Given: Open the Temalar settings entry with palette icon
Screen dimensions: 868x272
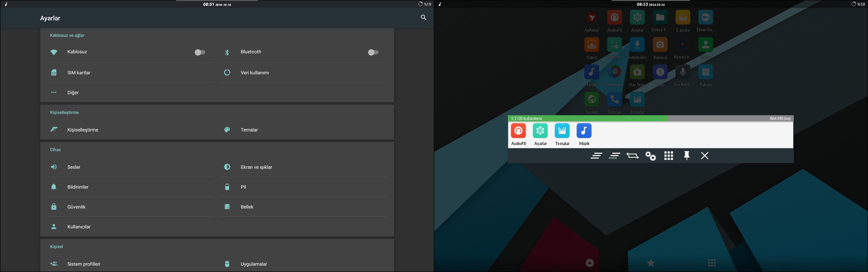Looking at the screenshot, I should coord(249,130).
